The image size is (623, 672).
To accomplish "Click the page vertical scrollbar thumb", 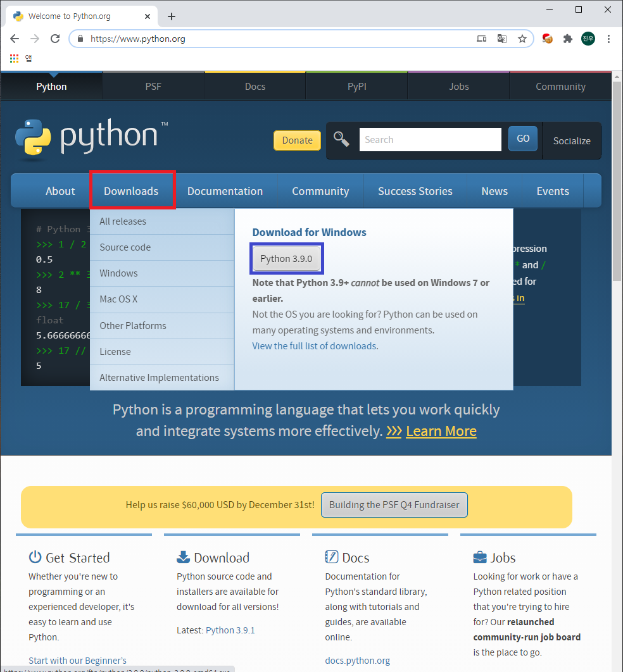I will click(x=617, y=181).
